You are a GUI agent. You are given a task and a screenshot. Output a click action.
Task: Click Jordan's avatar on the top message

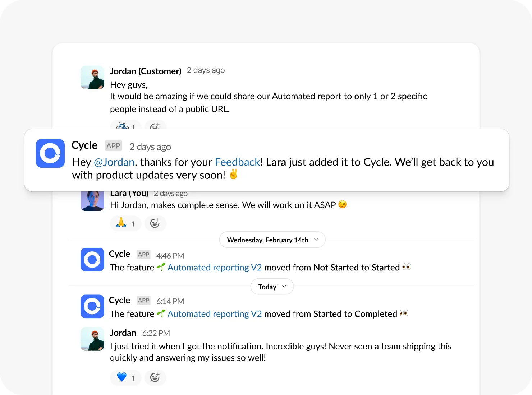click(92, 77)
